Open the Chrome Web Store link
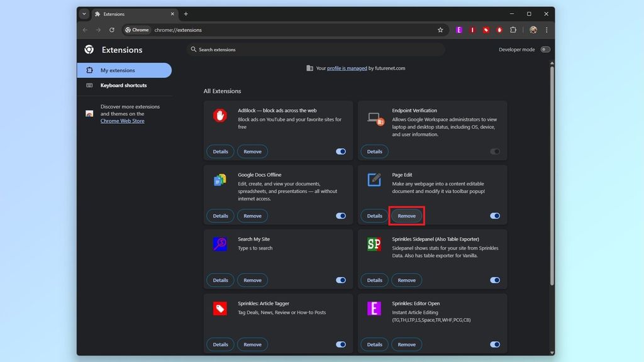This screenshot has height=362, width=644. point(121,121)
